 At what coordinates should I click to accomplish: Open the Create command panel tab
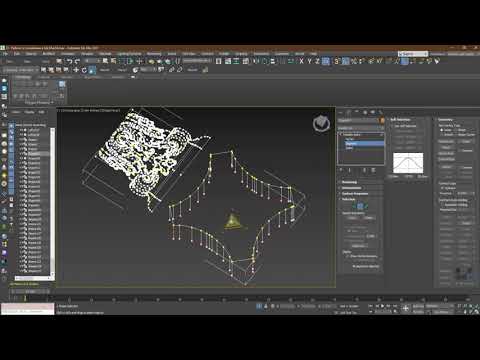tap(341, 112)
